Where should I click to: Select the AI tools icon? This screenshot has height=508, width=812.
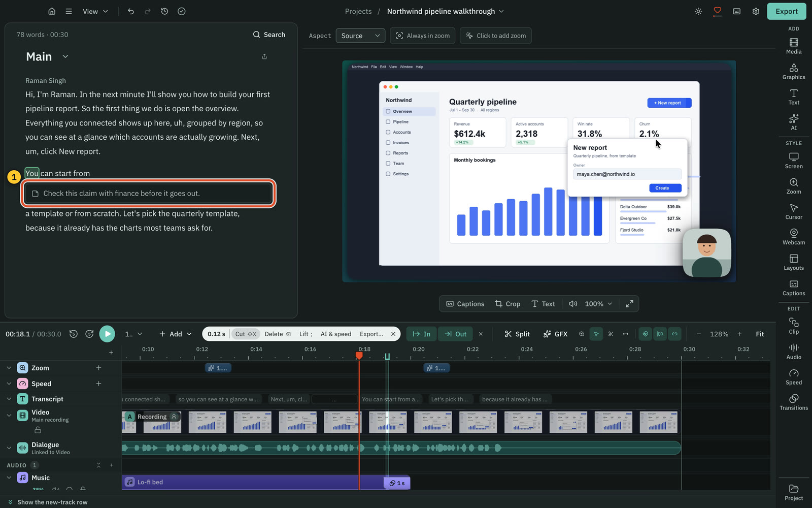click(x=794, y=122)
